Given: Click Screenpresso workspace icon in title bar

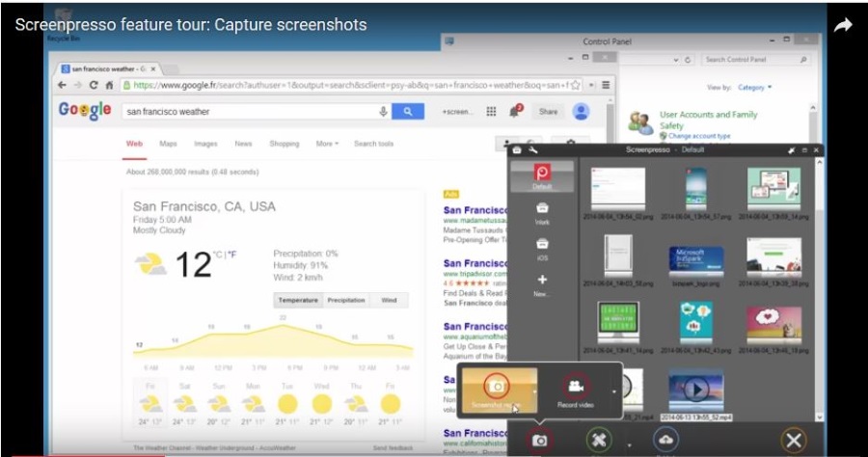Looking at the screenshot, I should [517, 150].
